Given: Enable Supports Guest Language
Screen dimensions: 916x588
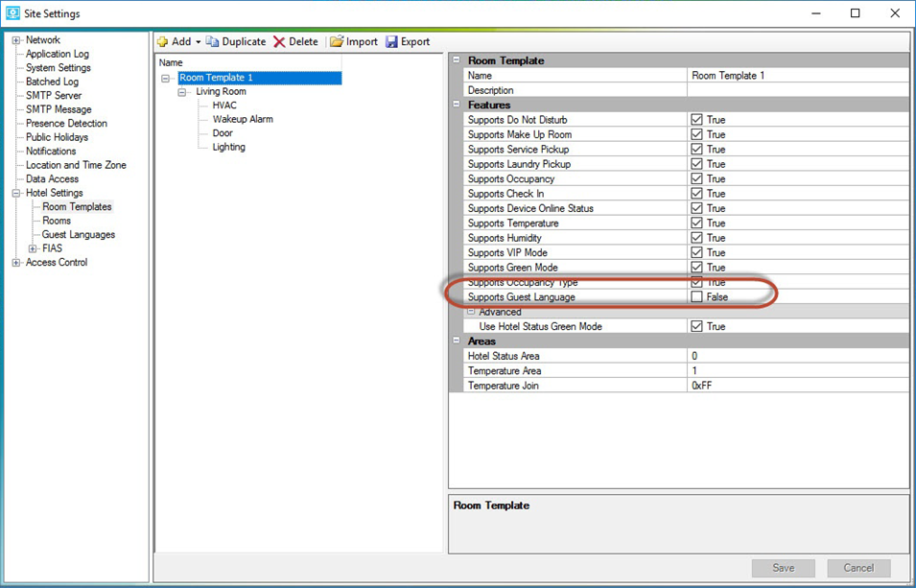Looking at the screenshot, I should 694,296.
